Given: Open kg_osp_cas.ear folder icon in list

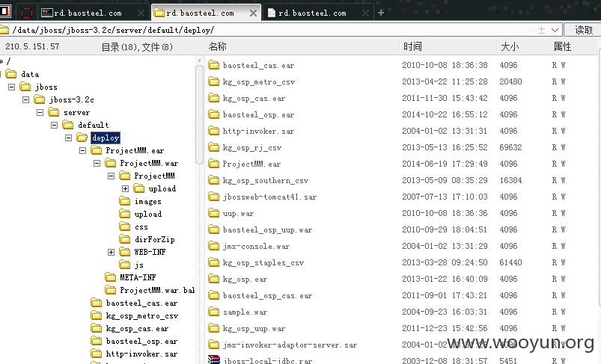Looking at the screenshot, I should click(x=213, y=98).
